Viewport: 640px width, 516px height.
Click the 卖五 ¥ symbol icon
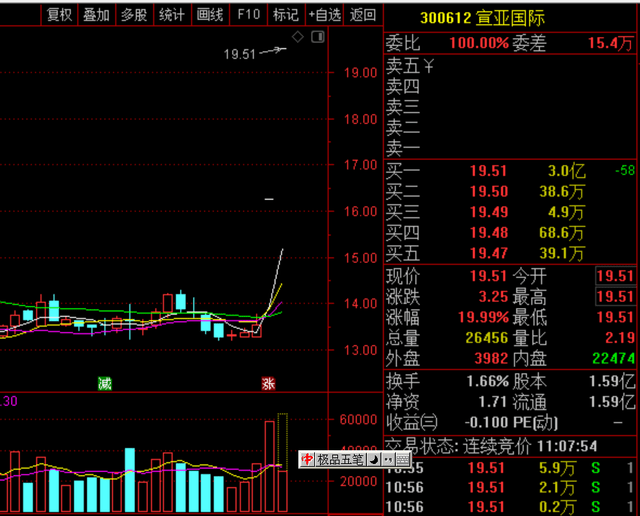pyautogui.click(x=429, y=66)
